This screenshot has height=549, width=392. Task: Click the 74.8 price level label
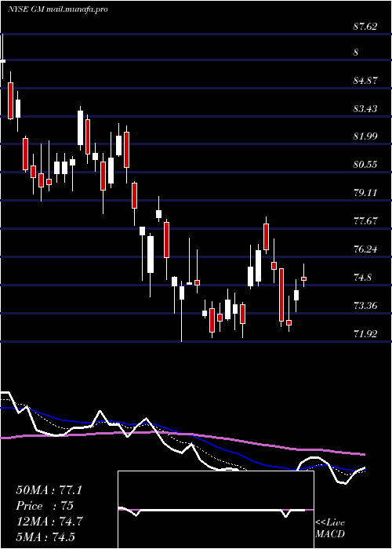[x=362, y=278]
